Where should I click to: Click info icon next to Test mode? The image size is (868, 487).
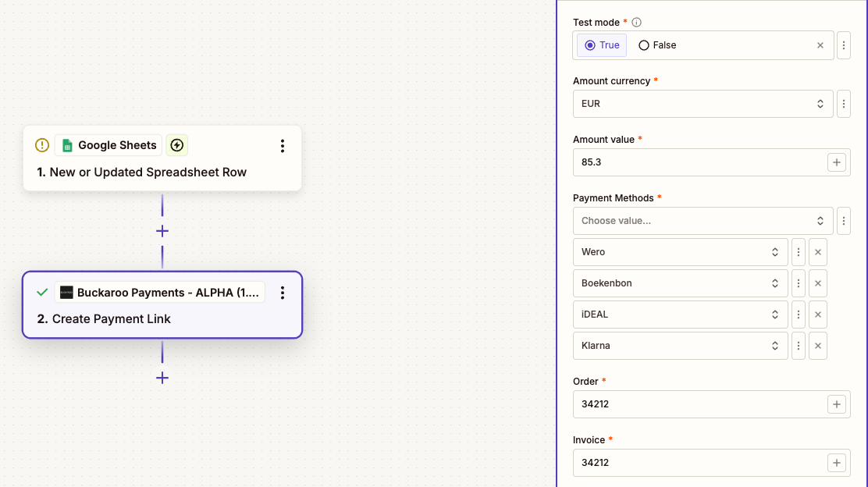(637, 22)
